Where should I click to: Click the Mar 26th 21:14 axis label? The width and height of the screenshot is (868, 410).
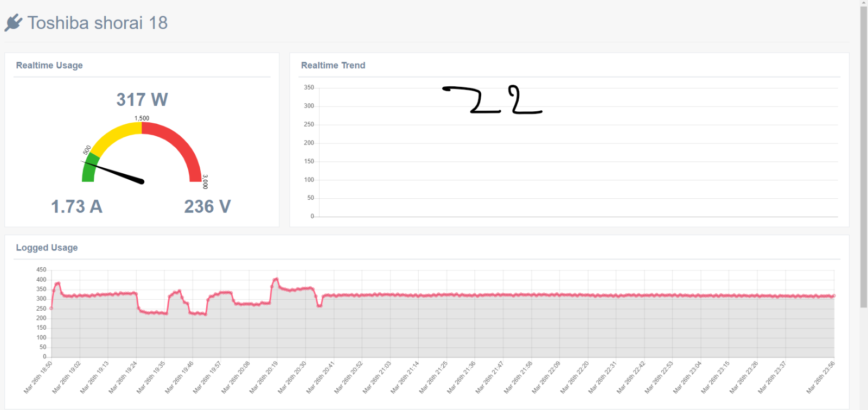pyautogui.click(x=405, y=377)
